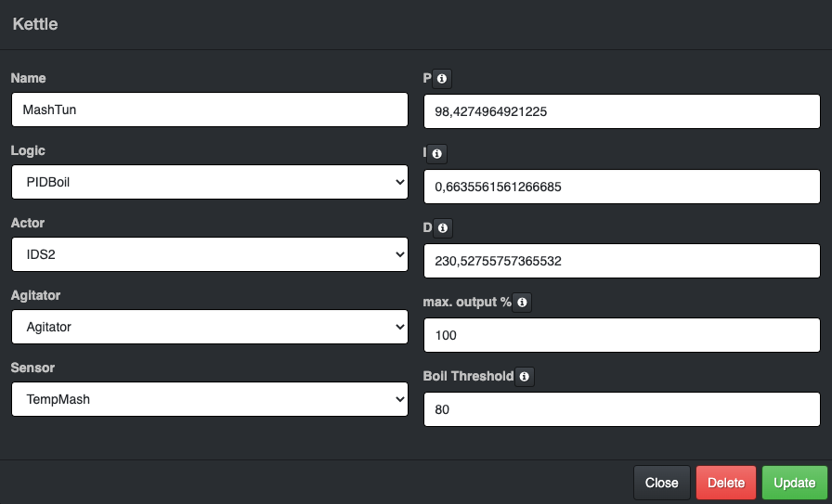Click the Kettle dialog title

pyautogui.click(x=35, y=25)
